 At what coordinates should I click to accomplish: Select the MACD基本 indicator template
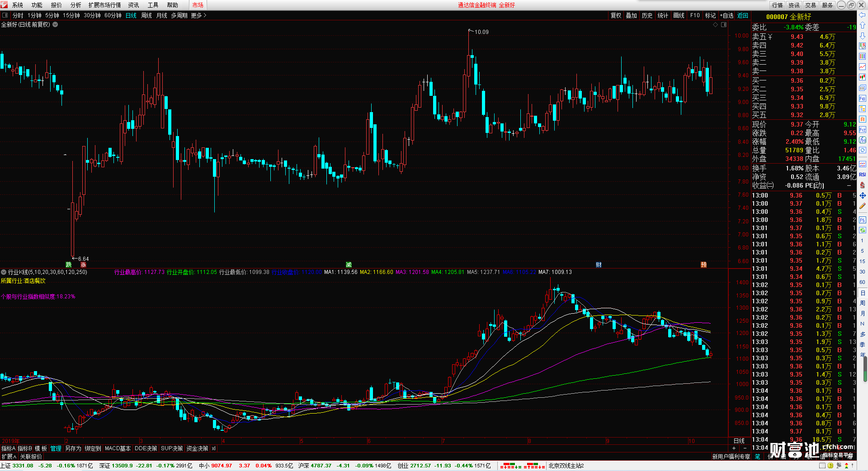(x=118, y=448)
